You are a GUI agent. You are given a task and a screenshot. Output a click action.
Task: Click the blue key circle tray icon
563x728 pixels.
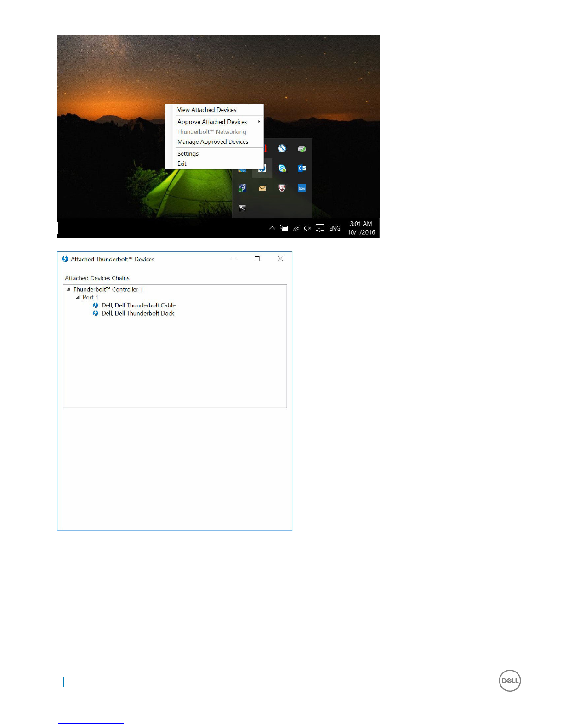click(x=282, y=148)
